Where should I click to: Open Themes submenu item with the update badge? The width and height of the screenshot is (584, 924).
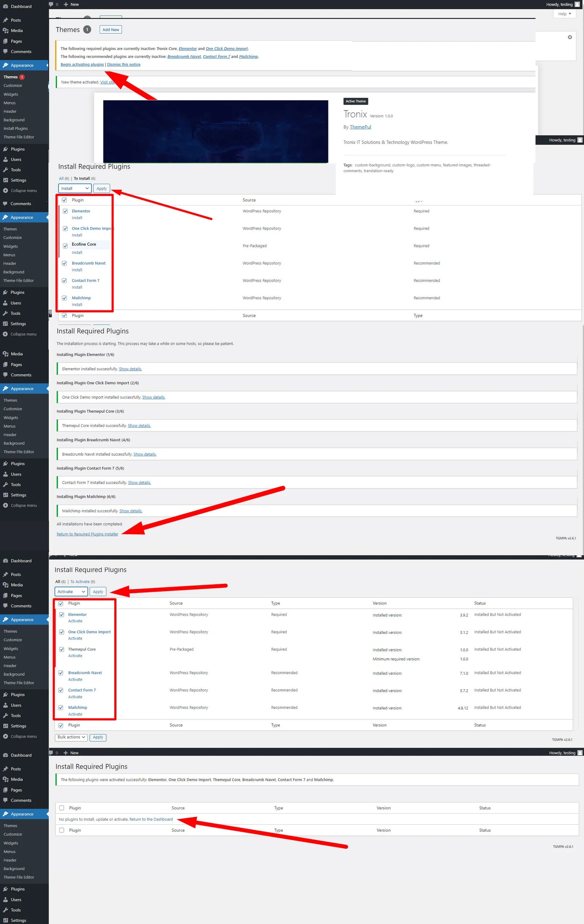click(x=14, y=77)
